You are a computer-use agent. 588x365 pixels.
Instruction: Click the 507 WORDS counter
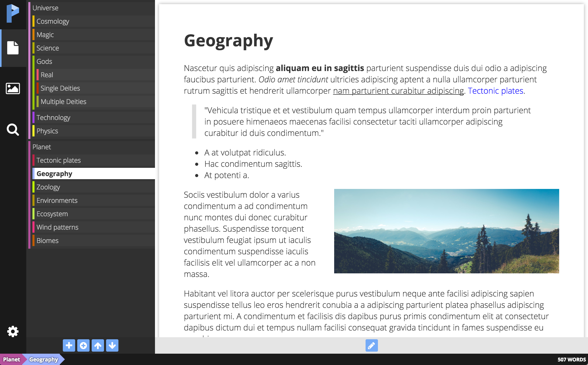(572, 360)
